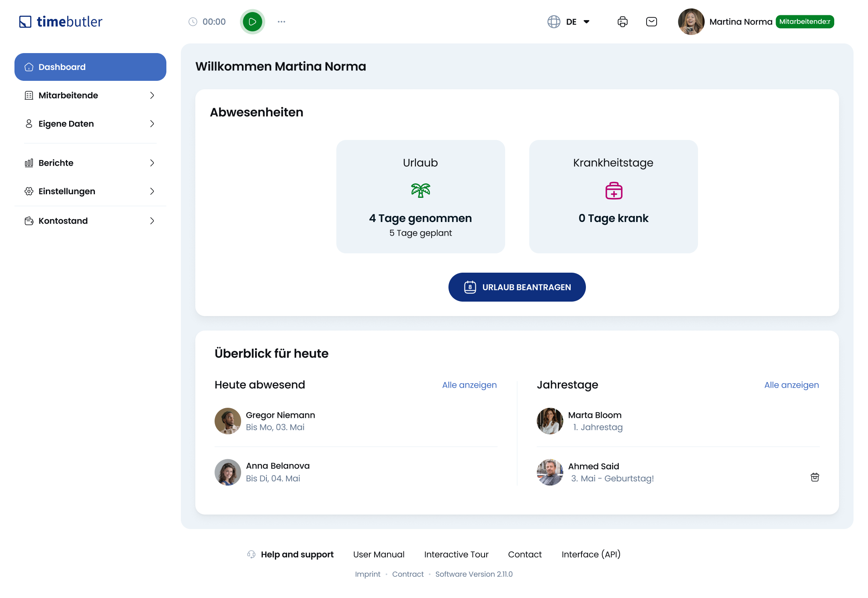Viewport: 868px width, 598px height.
Task: Click the gift icon beside Ahmed Said
Action: [x=815, y=477]
